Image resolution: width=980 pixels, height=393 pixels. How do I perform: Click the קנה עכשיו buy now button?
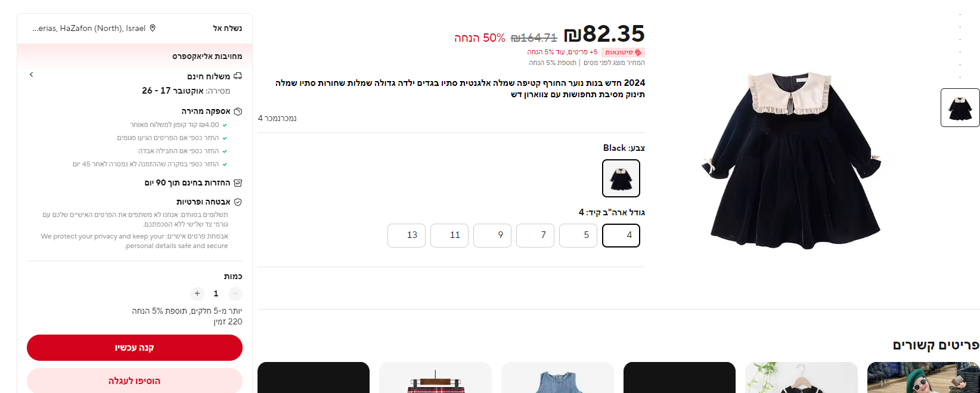click(x=134, y=348)
